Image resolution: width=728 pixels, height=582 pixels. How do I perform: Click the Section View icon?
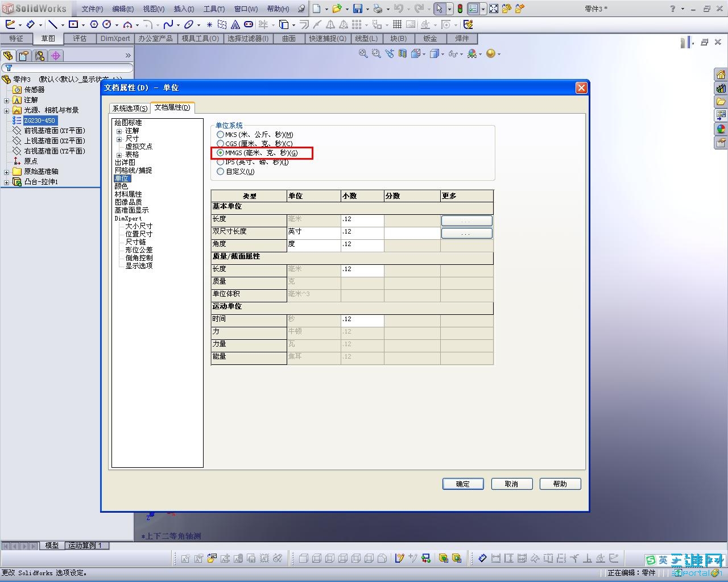coord(403,53)
